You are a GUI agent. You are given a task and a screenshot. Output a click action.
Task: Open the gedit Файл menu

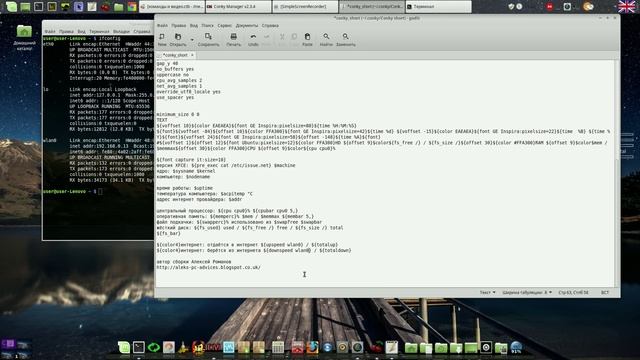[162, 25]
